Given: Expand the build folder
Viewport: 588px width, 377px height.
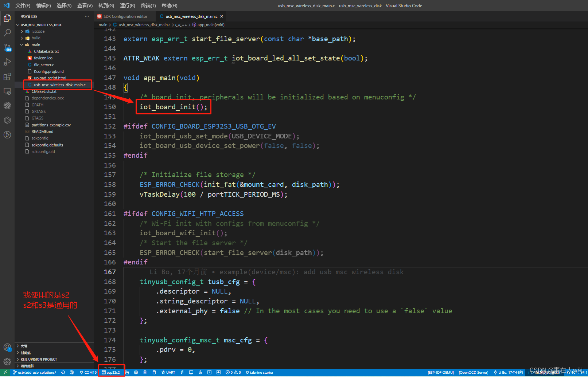Looking at the screenshot, I should [x=54, y=38].
